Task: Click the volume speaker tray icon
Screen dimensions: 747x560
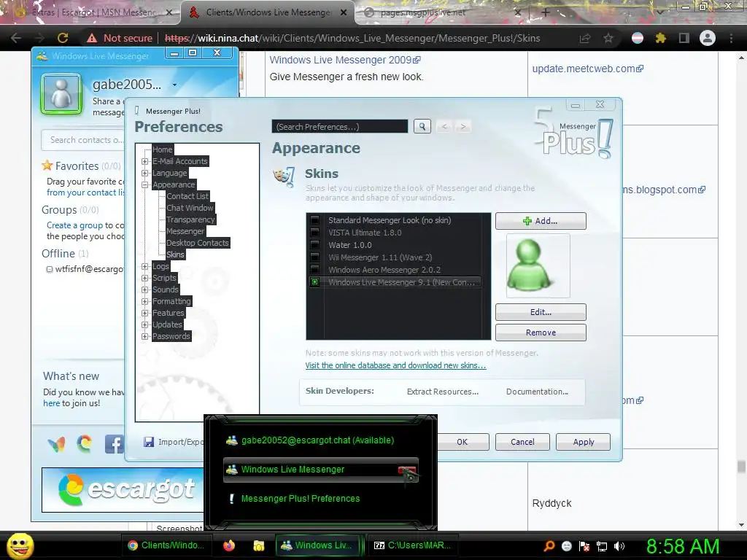Action: pos(619,546)
